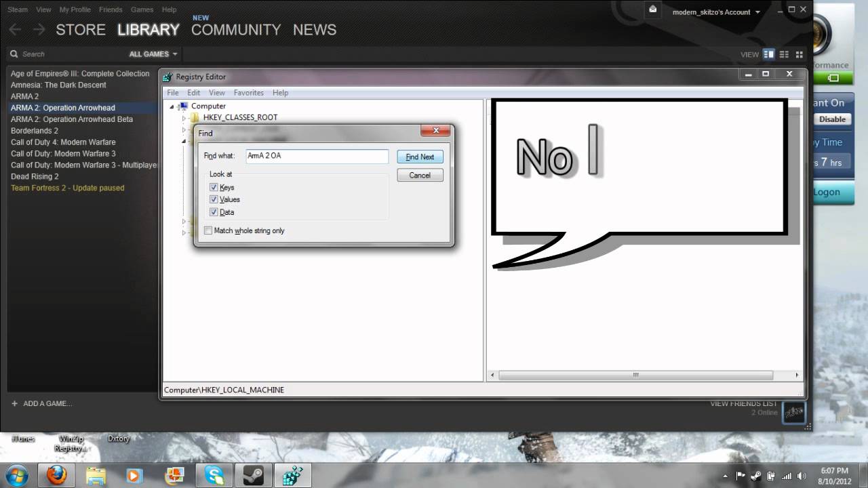Go to the Steam COMMUNITY tab

[236, 30]
